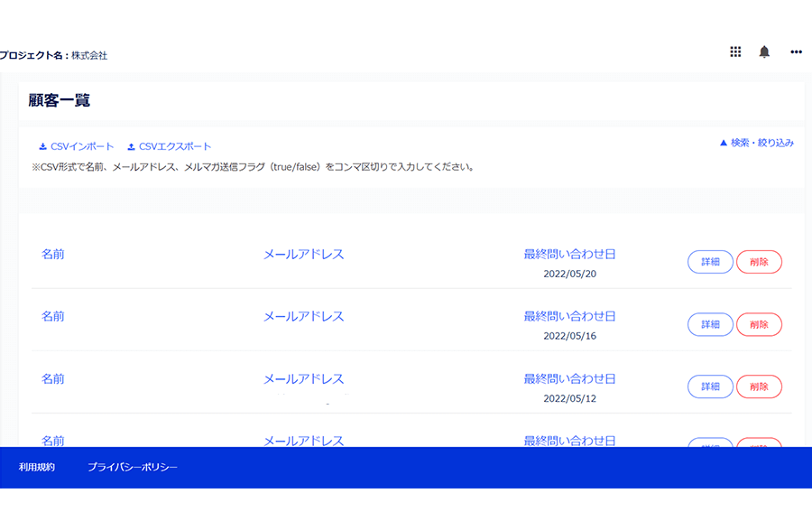Click 名前 in the first customer row
This screenshot has height=512, width=812.
pyautogui.click(x=53, y=255)
